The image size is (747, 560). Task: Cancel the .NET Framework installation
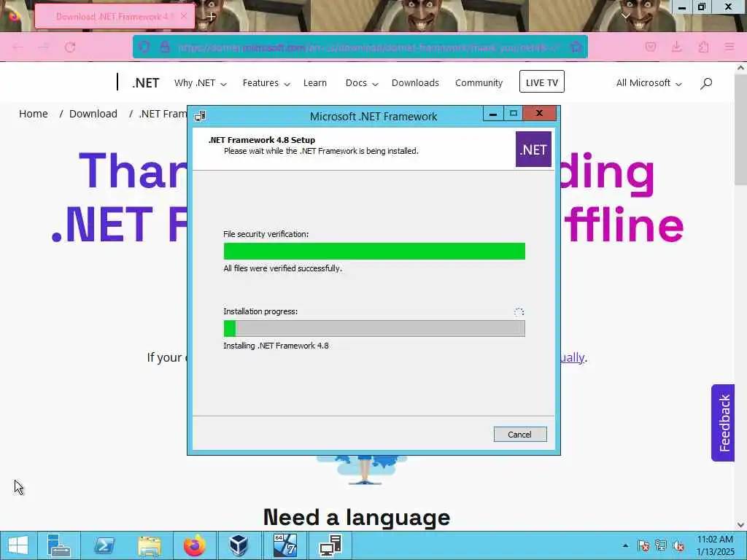519,435
